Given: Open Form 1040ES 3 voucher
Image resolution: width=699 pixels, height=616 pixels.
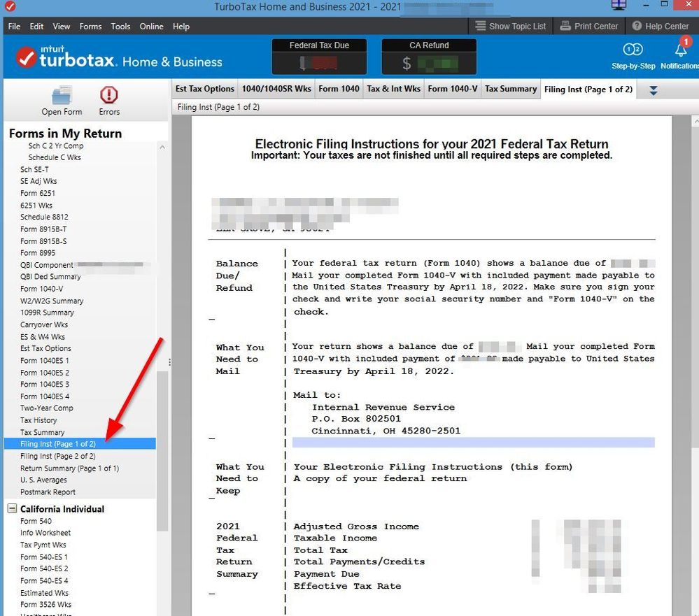Looking at the screenshot, I should pyautogui.click(x=45, y=384).
